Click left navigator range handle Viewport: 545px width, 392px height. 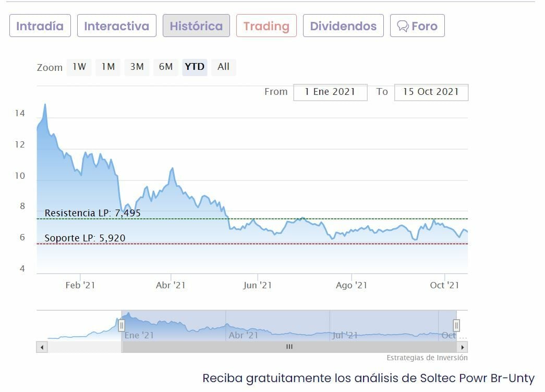(122, 326)
